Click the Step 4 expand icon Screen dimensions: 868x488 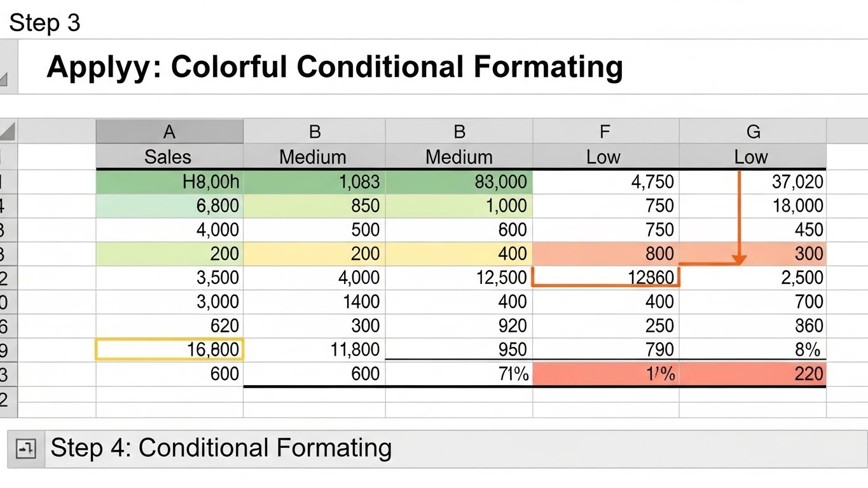pyautogui.click(x=26, y=449)
